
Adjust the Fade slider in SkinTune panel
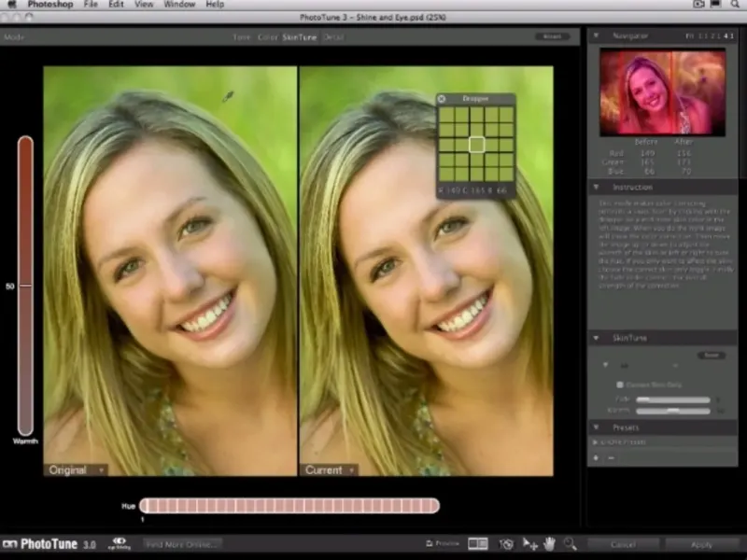point(673,399)
